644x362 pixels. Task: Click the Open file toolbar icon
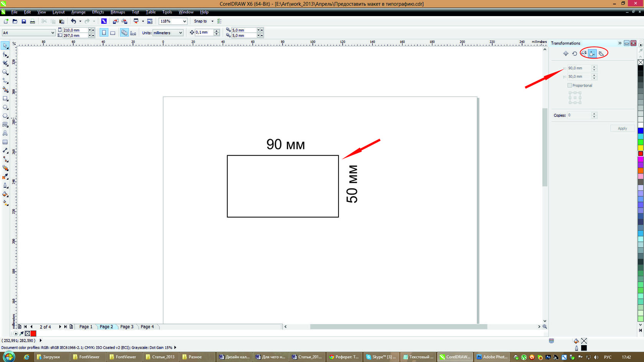15,21
